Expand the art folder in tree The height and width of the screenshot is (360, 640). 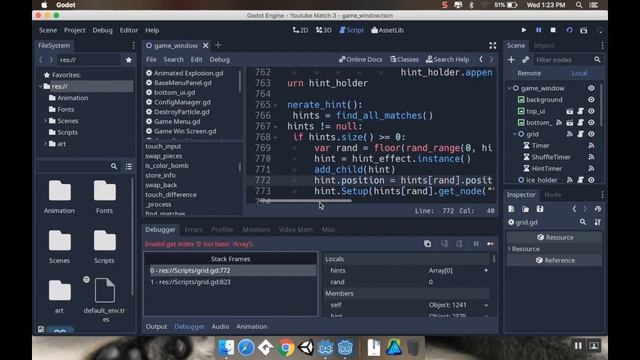click(45, 144)
